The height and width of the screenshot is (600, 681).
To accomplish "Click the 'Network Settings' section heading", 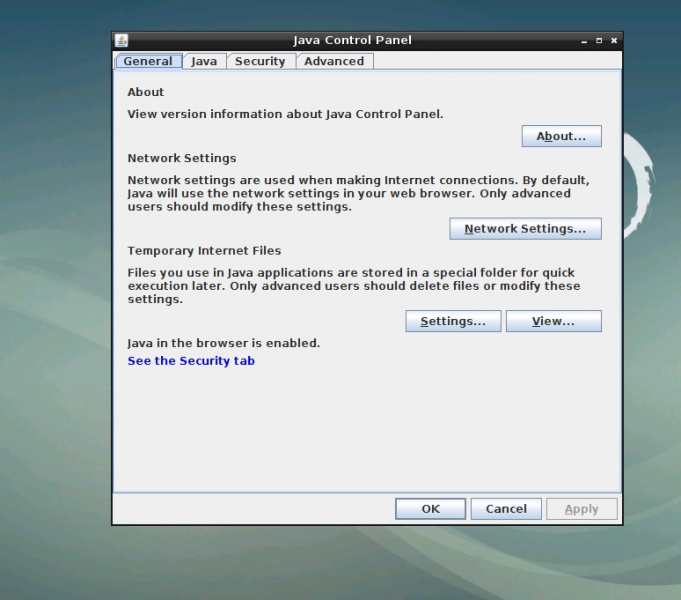I will tap(182, 158).
